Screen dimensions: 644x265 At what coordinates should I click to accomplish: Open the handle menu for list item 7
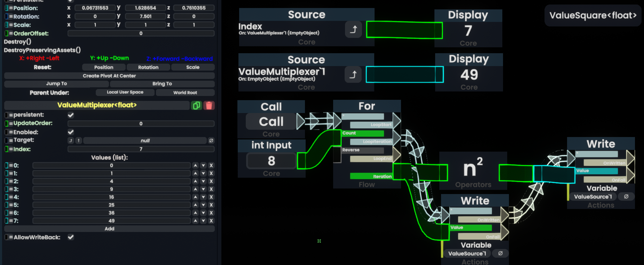point(6,221)
